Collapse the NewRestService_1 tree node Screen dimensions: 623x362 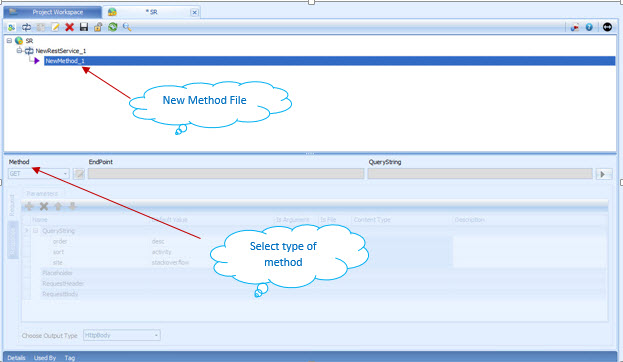tap(19, 50)
